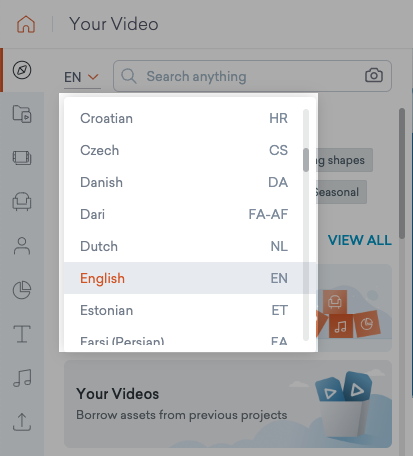Select Danish language option
The height and width of the screenshot is (456, 413).
tap(184, 182)
